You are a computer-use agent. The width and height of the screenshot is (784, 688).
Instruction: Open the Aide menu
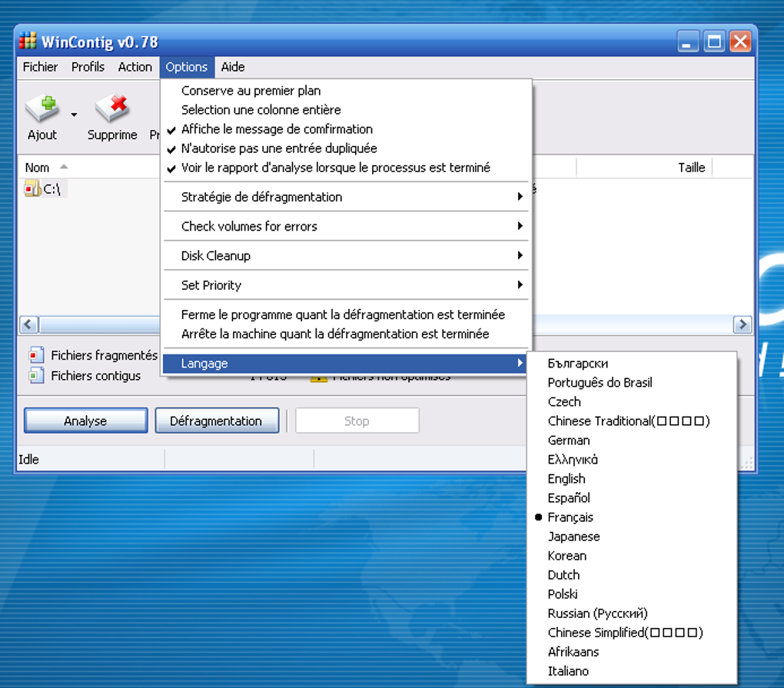click(233, 67)
